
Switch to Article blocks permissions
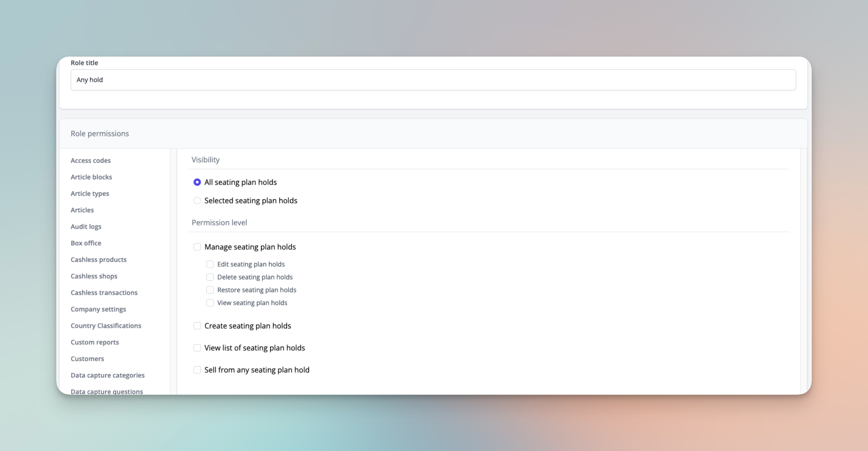point(91,177)
